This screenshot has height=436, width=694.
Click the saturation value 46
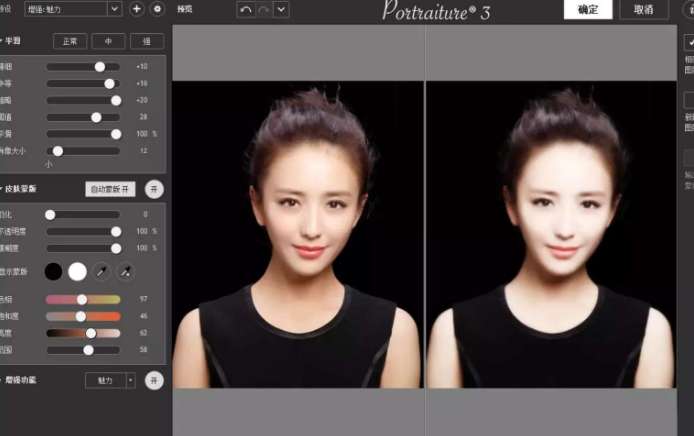143,316
